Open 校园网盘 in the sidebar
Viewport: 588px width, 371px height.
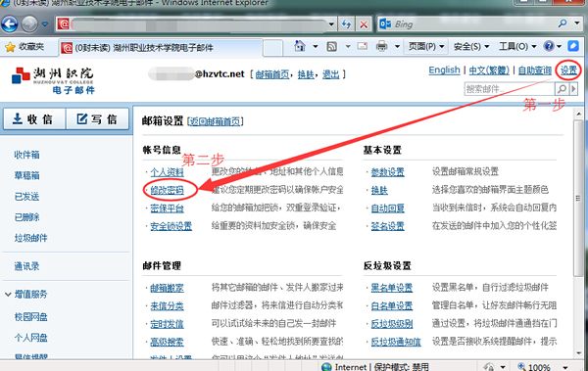pos(30,317)
